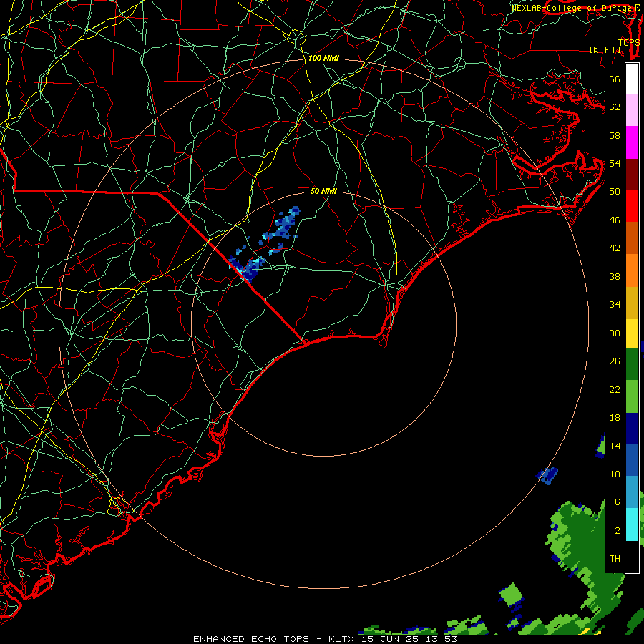This screenshot has height=644, width=644.
Task: Click the bright yellow legend band
Action: (x=632, y=333)
